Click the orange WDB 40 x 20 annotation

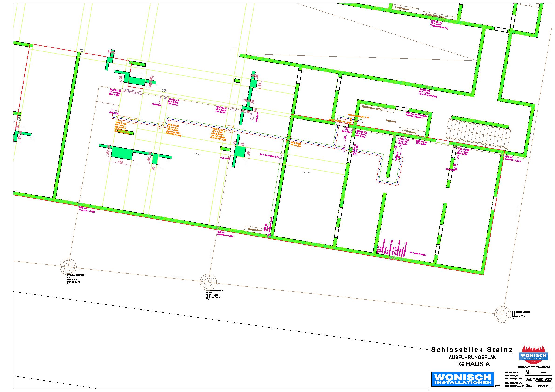pyautogui.click(x=121, y=123)
